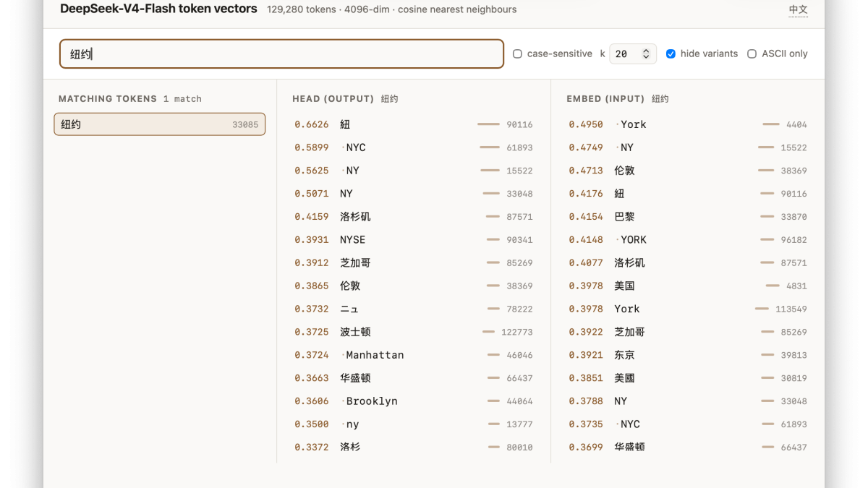Screen dimensions: 868x488
Task: Click the ニュ token row
Action: [x=414, y=309]
